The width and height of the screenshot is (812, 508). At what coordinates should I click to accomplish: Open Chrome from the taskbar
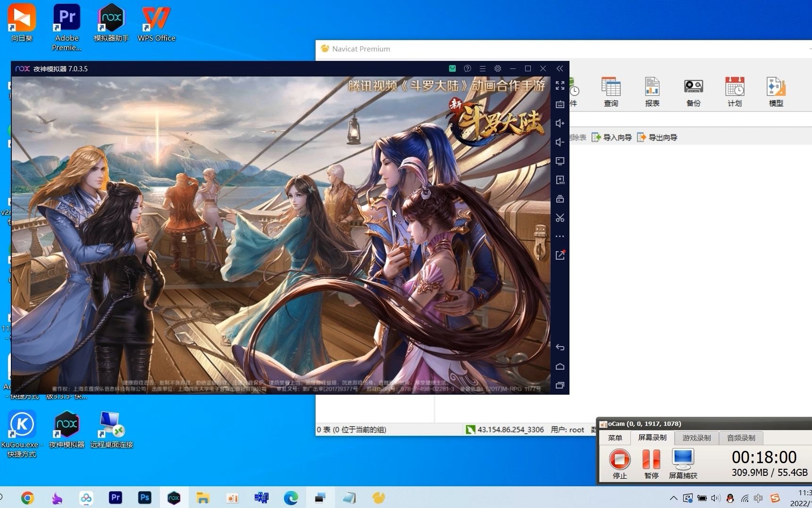[27, 498]
